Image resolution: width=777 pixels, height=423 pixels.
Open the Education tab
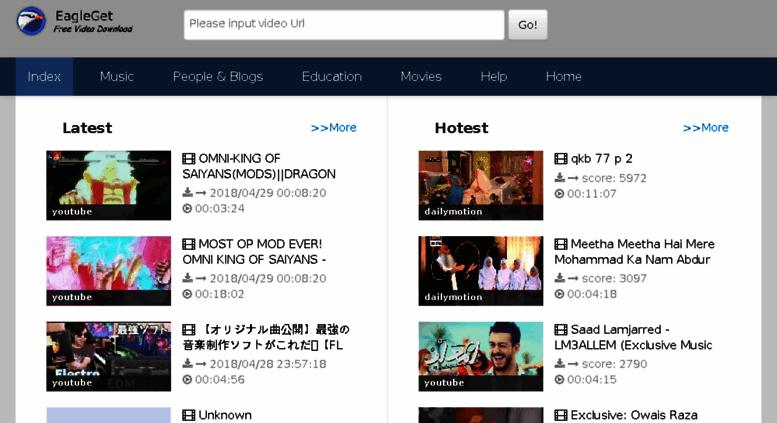tap(332, 76)
